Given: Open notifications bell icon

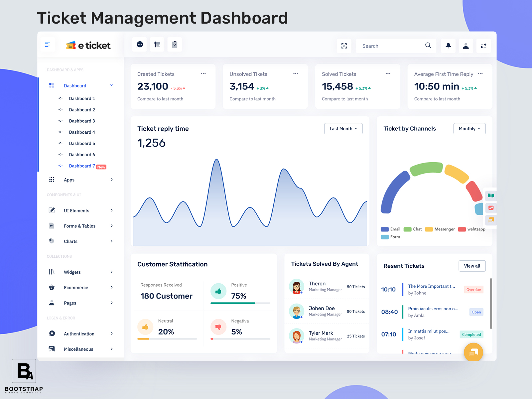Looking at the screenshot, I should 448,46.
